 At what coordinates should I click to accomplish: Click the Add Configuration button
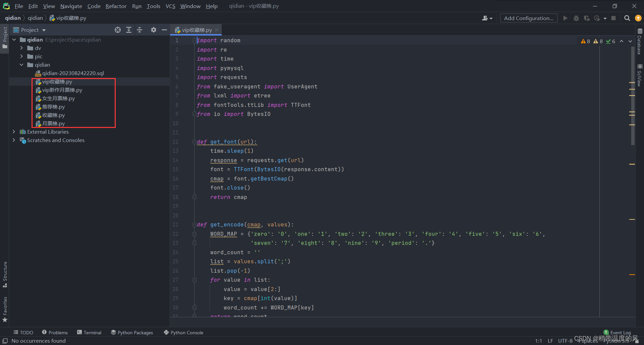[529, 18]
